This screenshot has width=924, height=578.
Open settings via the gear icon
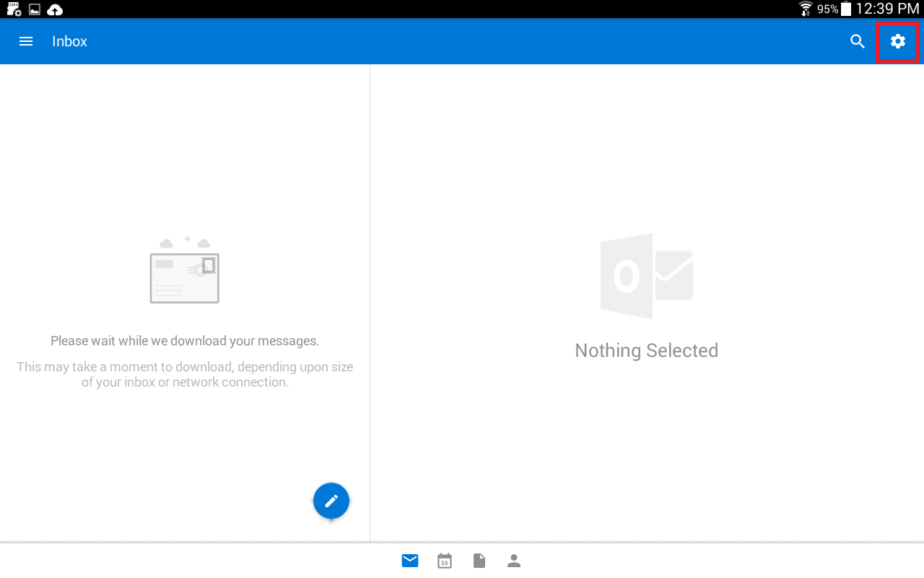[x=898, y=41]
